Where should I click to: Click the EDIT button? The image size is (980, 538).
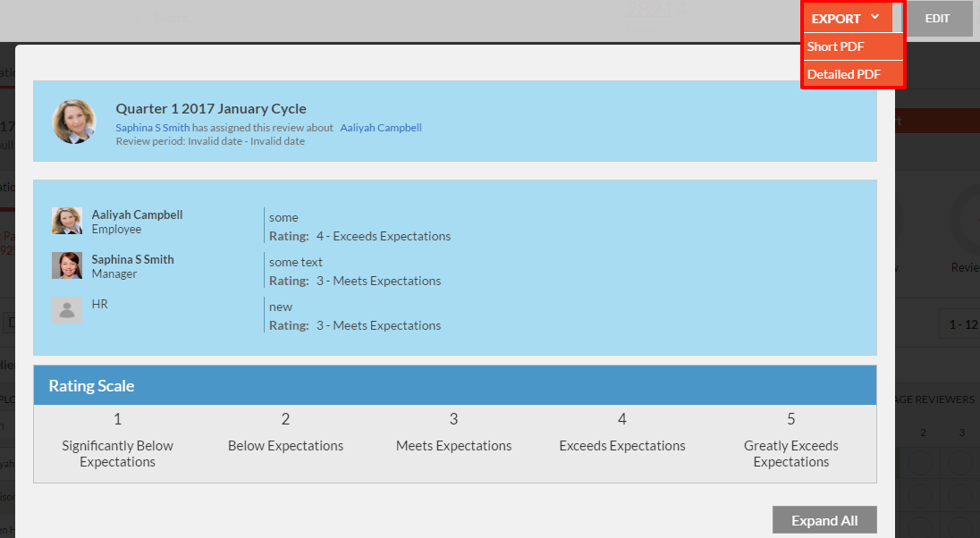coord(937,19)
